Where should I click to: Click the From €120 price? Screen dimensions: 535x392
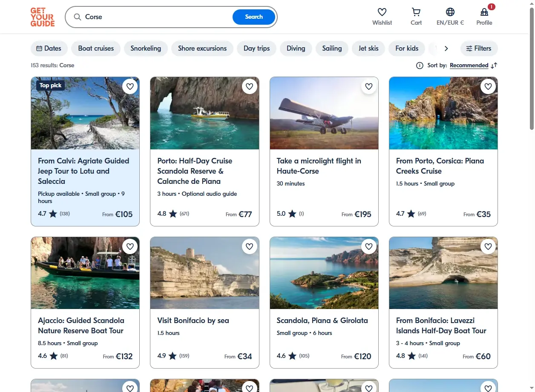point(357,356)
